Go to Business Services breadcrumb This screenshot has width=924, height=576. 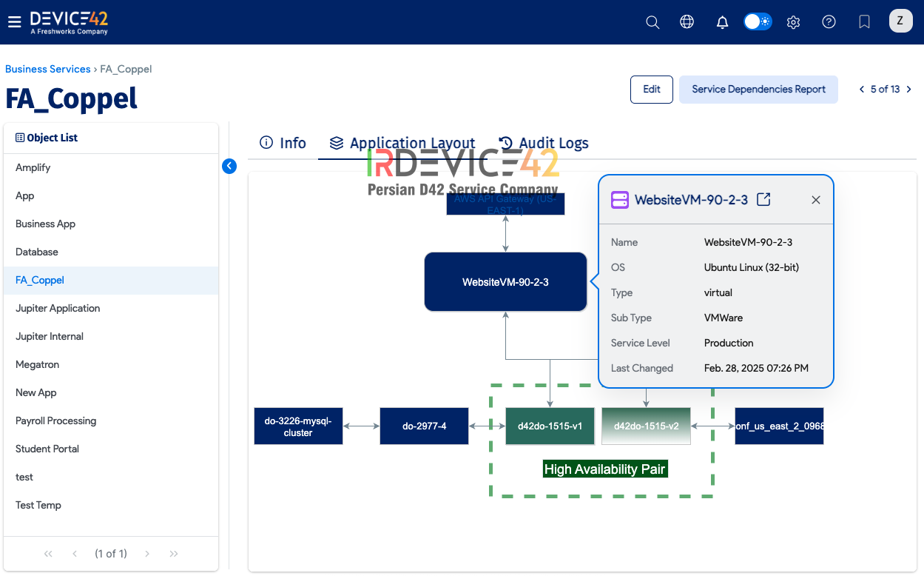[48, 69]
